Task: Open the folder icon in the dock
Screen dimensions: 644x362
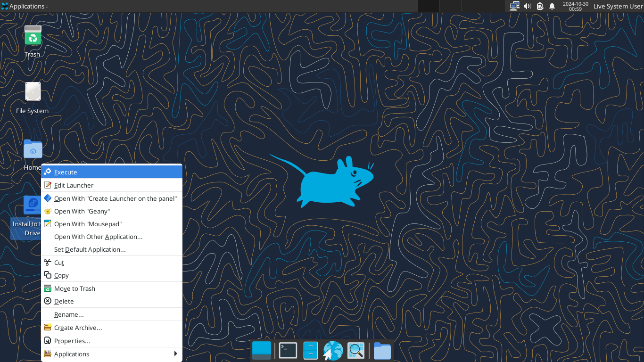Action: coord(382,351)
